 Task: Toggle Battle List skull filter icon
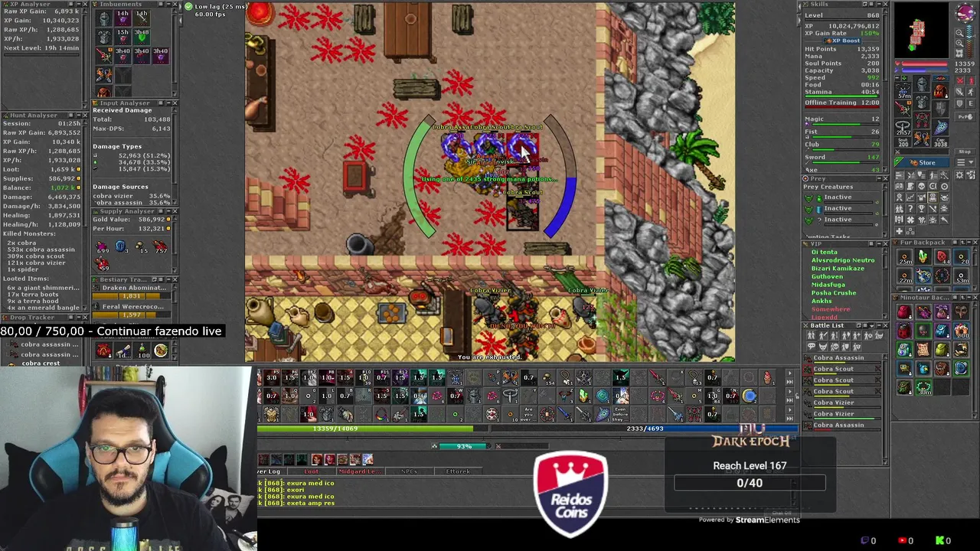(835, 347)
